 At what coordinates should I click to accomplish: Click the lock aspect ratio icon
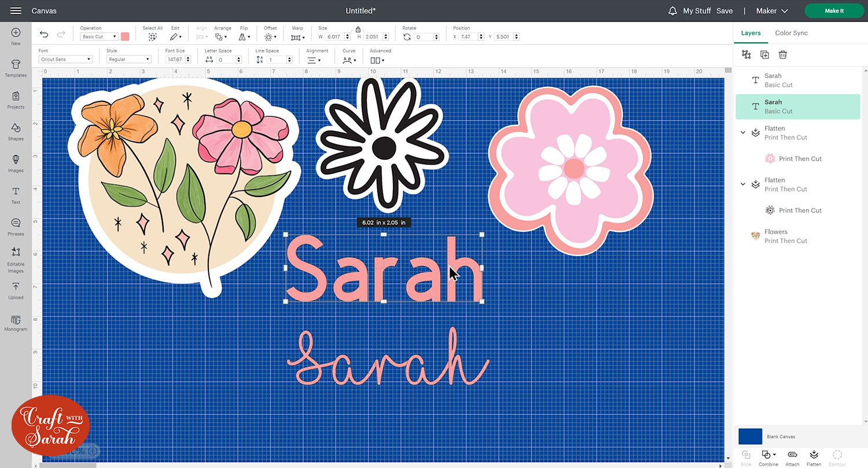pos(358,29)
